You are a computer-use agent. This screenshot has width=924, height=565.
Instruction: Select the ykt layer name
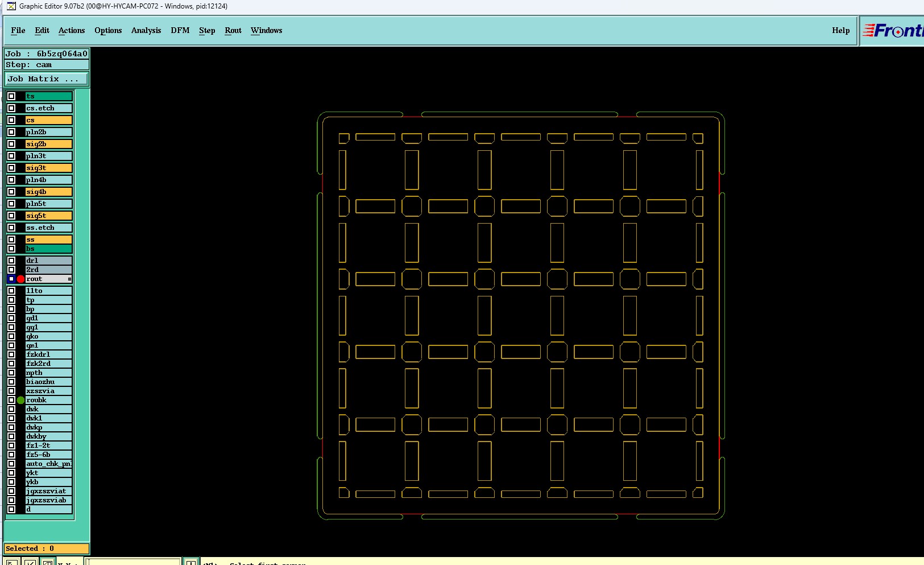(49, 473)
